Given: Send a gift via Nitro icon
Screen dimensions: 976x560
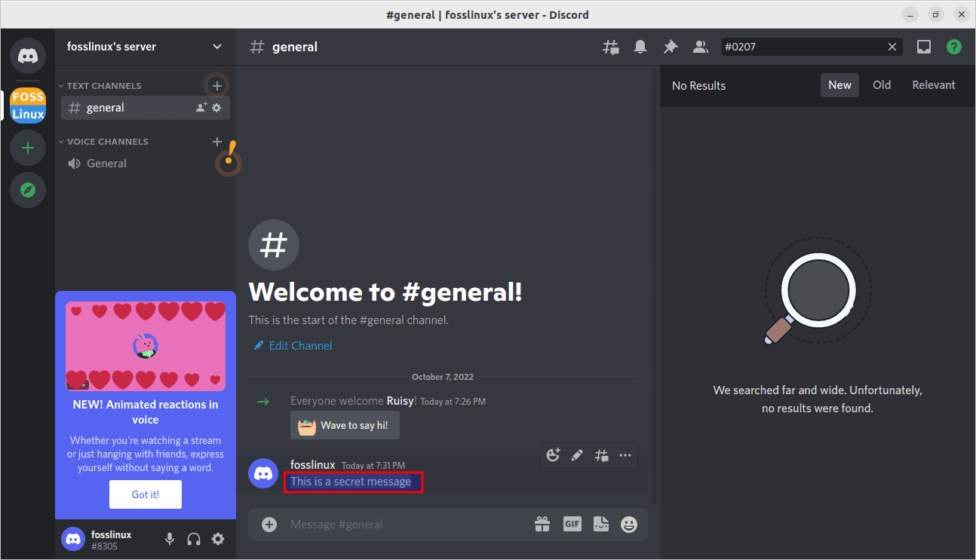Looking at the screenshot, I should pos(542,524).
